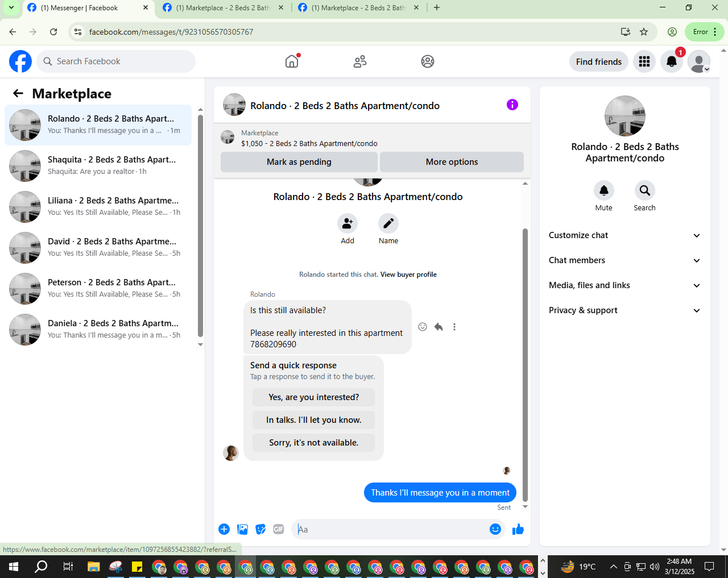Open Chrome tab search dropdown arrow
This screenshot has height=578, width=728.
[x=11, y=8]
